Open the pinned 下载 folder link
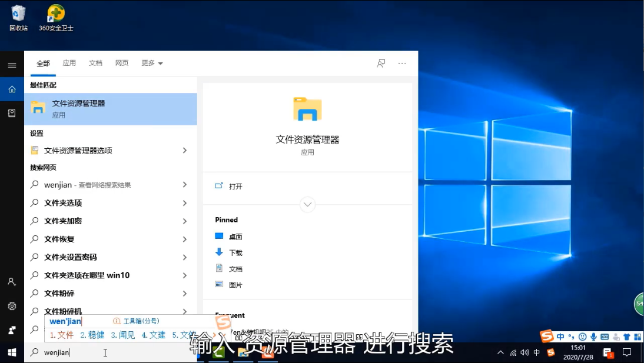Image resolution: width=644 pixels, height=363 pixels. (235, 253)
